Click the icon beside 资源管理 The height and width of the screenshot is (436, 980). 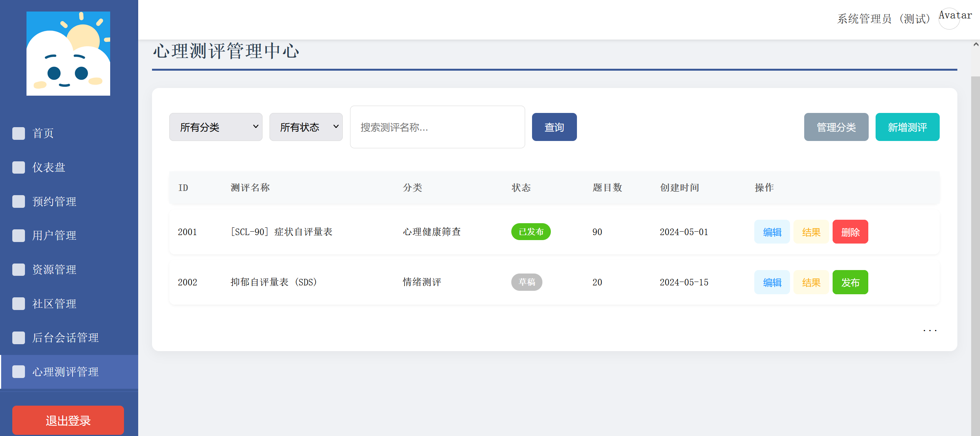(18, 270)
